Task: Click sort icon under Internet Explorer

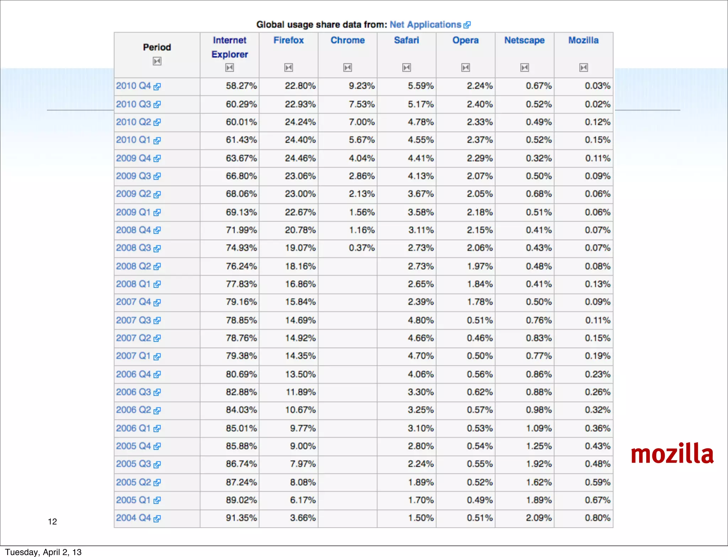Action: tap(229, 68)
